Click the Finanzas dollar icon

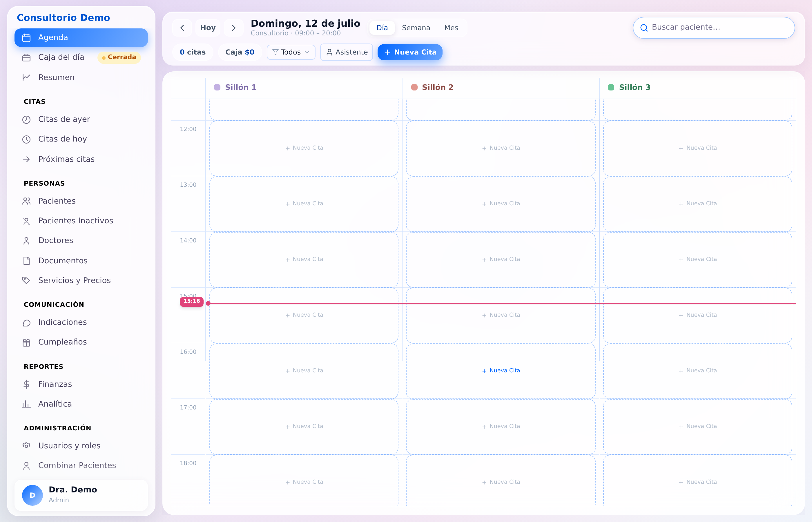[26, 384]
